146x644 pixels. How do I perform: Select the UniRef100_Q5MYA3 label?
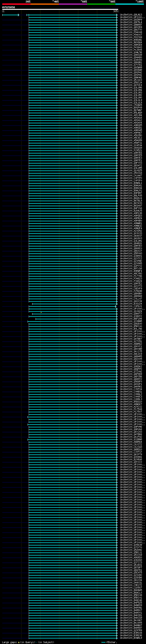pyautogui.click(x=131, y=254)
